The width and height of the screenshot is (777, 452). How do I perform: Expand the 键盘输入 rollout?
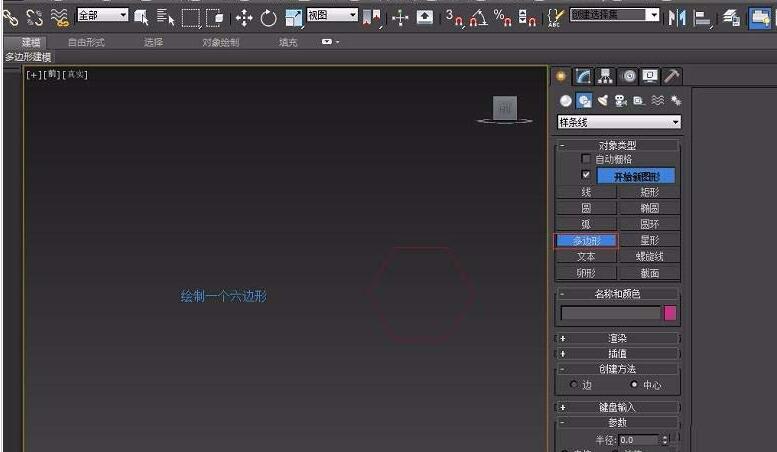point(618,407)
